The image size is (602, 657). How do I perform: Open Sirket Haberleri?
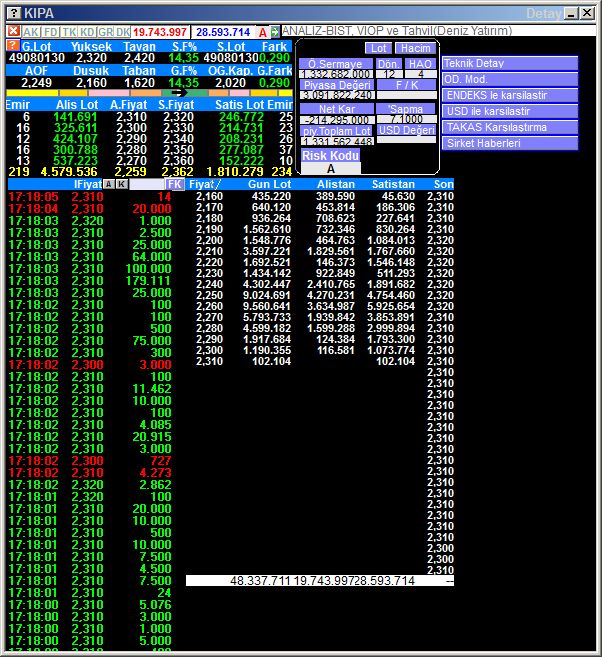(x=510, y=143)
